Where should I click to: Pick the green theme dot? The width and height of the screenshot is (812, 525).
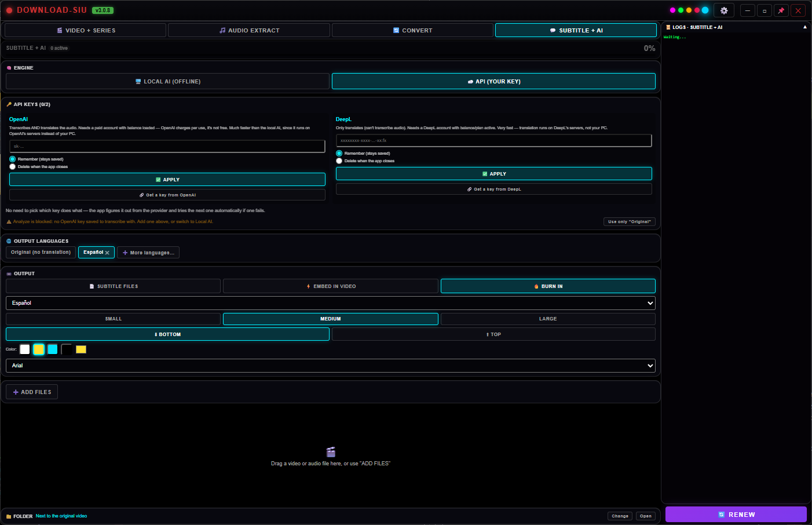tap(681, 10)
